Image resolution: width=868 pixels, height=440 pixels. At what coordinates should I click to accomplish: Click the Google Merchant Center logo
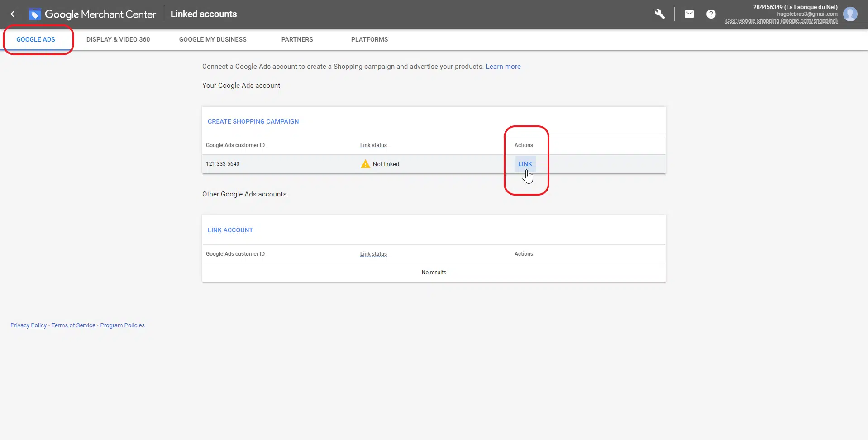pos(35,14)
